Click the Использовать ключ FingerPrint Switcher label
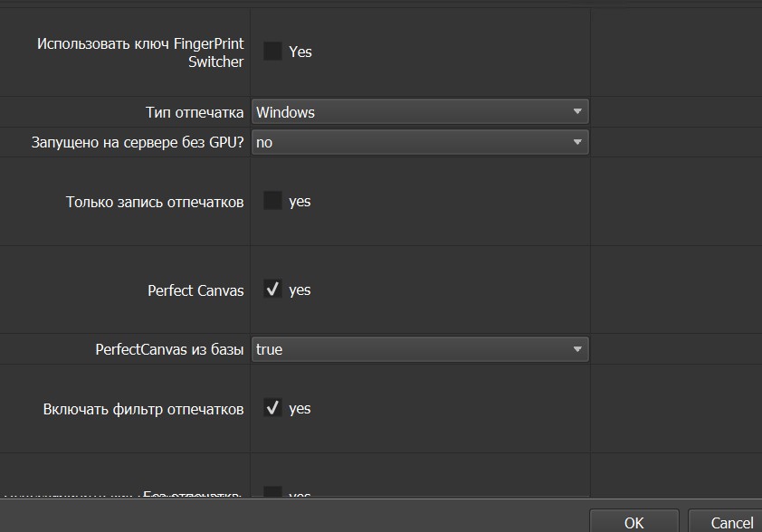 click(x=140, y=52)
